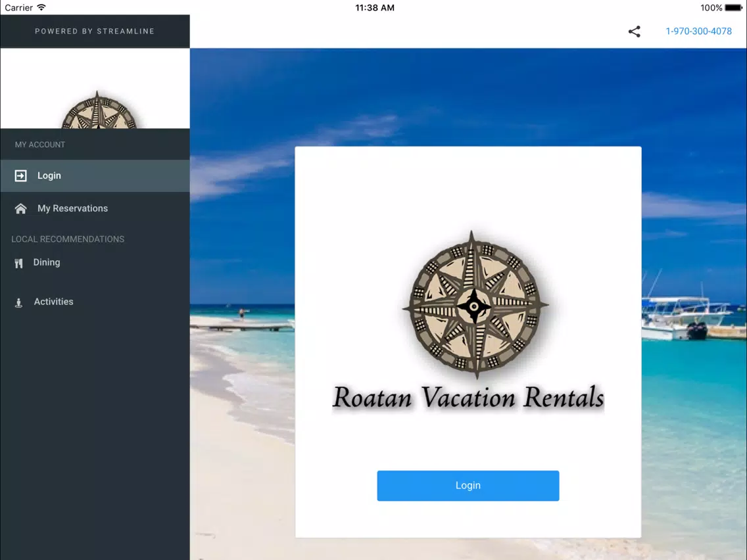Click the compass rose logo on the login card
The width and height of the screenshot is (747, 560).
[x=475, y=304]
